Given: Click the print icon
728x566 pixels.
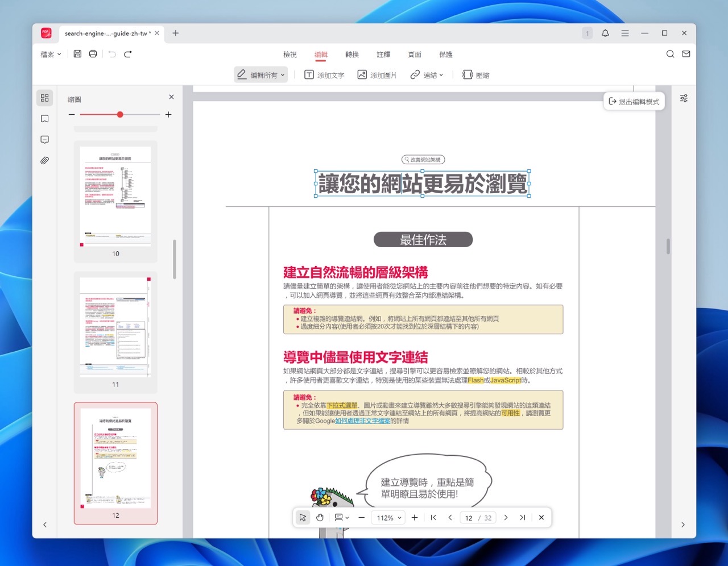Looking at the screenshot, I should coord(93,54).
